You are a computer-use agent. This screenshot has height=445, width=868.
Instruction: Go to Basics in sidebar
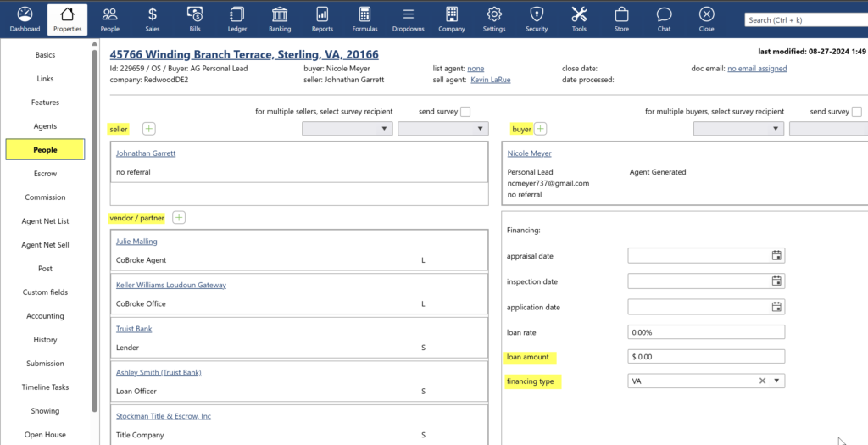(45, 55)
